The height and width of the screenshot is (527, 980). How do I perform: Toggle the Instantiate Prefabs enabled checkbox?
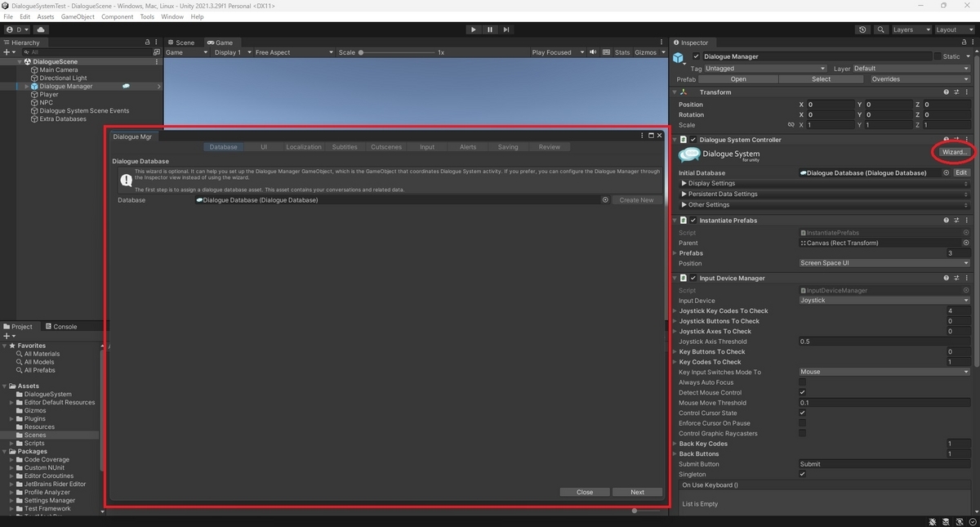pos(693,221)
